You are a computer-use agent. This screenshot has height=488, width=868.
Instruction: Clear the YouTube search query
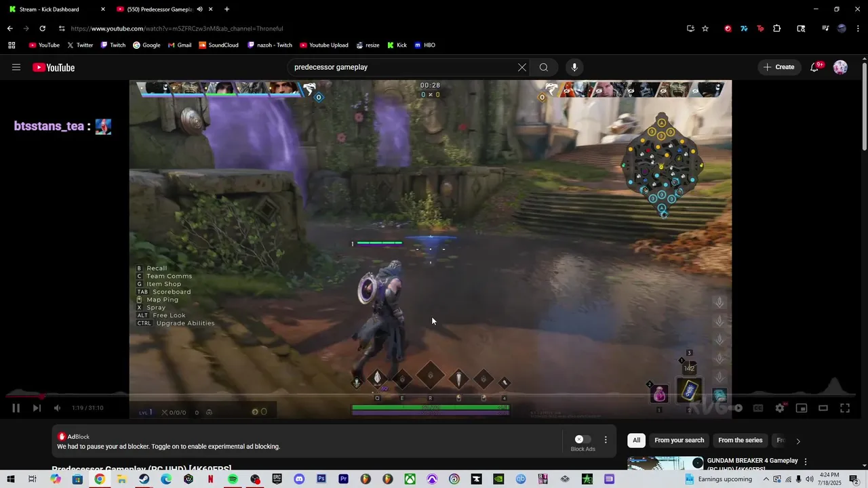point(521,67)
